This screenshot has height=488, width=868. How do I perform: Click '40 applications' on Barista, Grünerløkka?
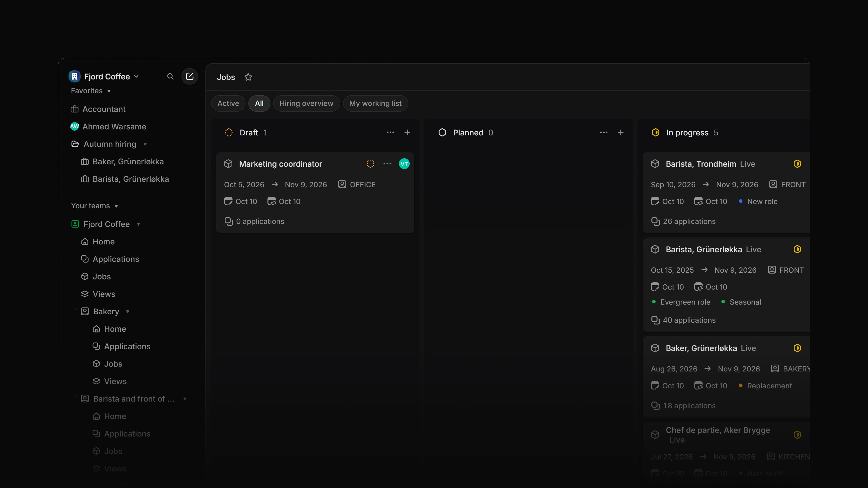pyautogui.click(x=689, y=320)
